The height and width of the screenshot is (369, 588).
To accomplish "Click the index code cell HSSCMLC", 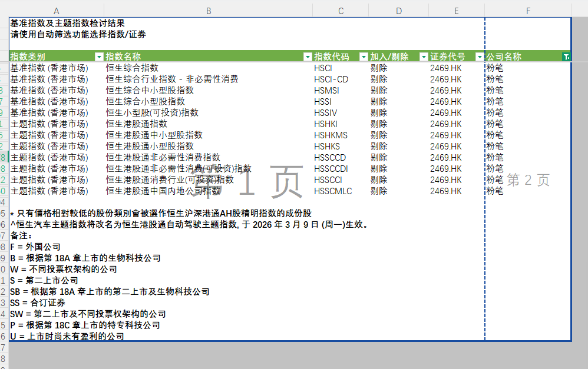I will click(x=333, y=191).
